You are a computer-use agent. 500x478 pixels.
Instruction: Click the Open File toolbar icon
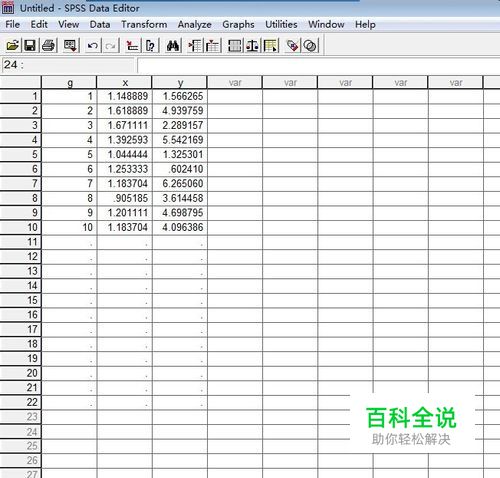pyautogui.click(x=13, y=45)
